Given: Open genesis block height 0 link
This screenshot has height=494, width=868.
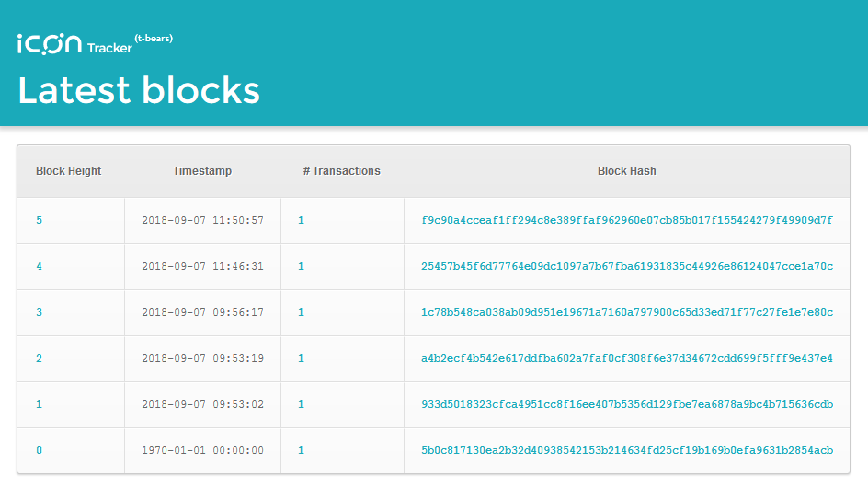Looking at the screenshot, I should (x=39, y=450).
